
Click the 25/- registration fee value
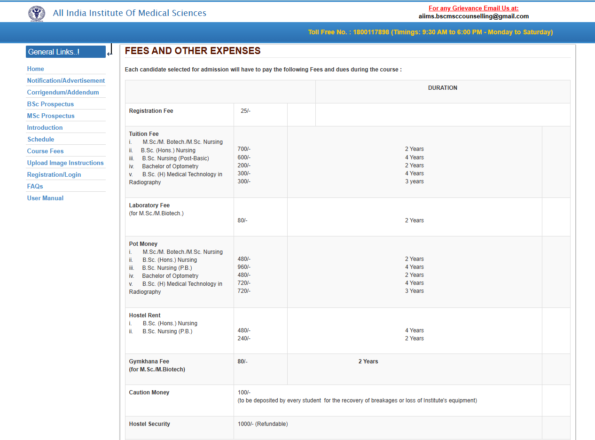point(246,111)
